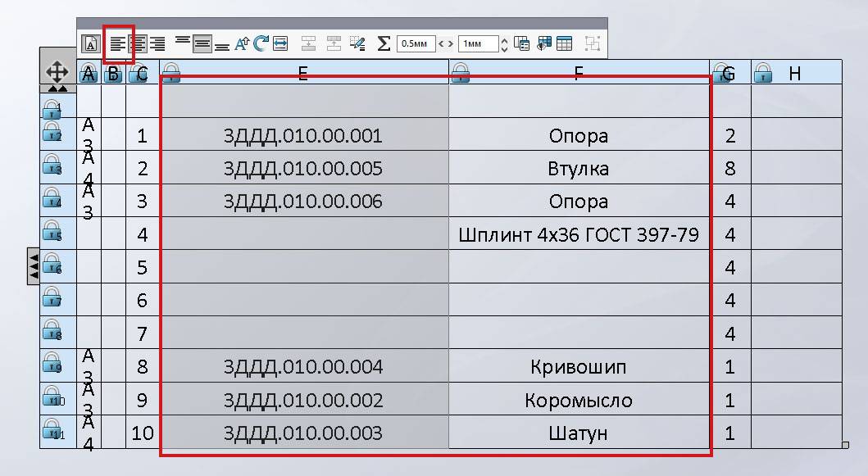The width and height of the screenshot is (868, 476).
Task: Click the left align text icon
Action: pos(119,43)
